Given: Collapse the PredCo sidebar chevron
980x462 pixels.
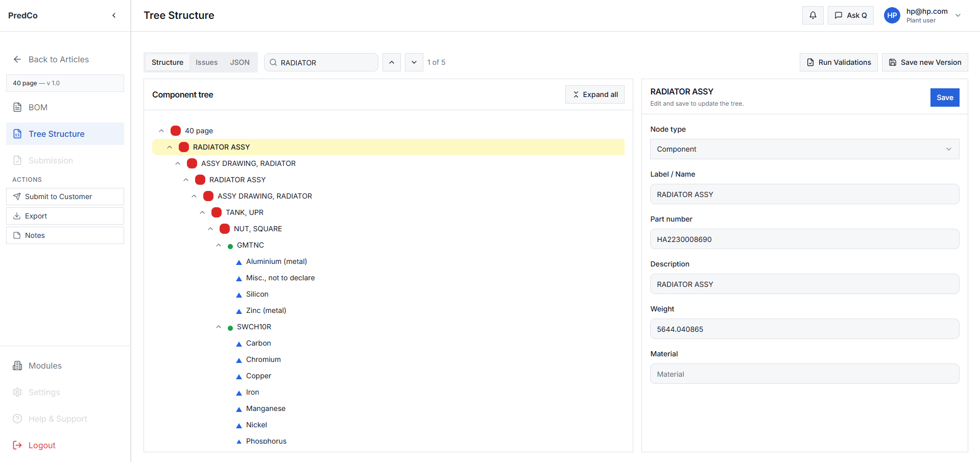Looking at the screenshot, I should [114, 15].
